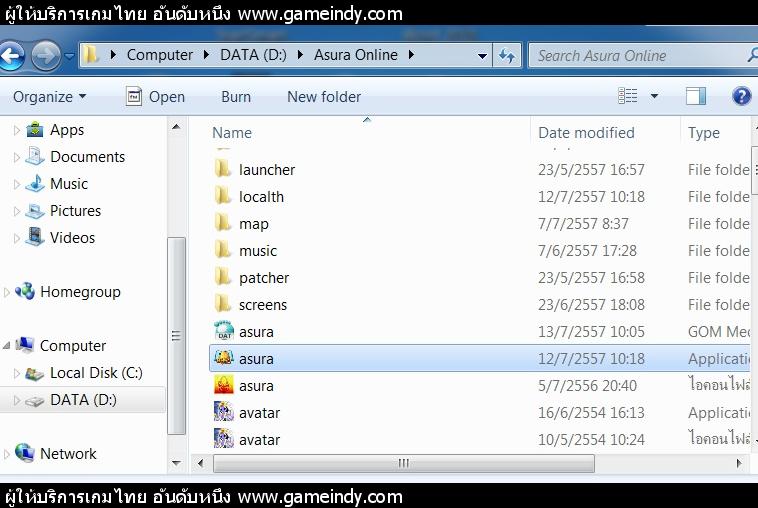Click the navigation pane vertical scrollbar thumb
This screenshot has height=508, width=758.
[x=176, y=336]
